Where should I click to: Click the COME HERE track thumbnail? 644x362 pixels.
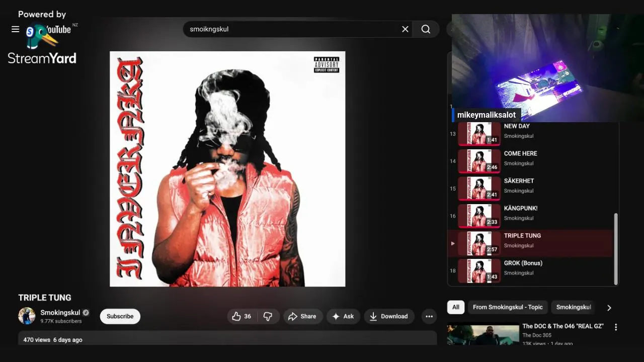tap(479, 161)
